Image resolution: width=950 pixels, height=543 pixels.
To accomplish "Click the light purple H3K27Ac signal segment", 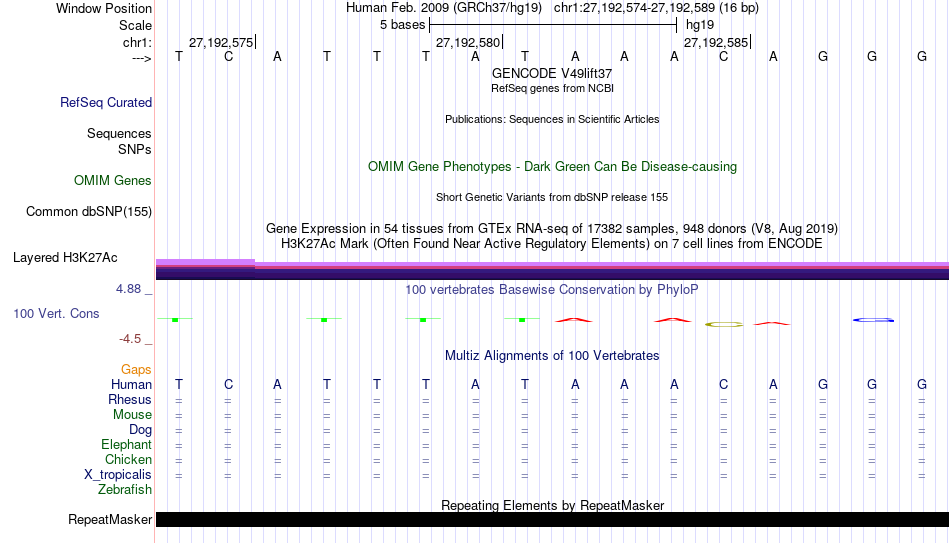I will point(205,262).
